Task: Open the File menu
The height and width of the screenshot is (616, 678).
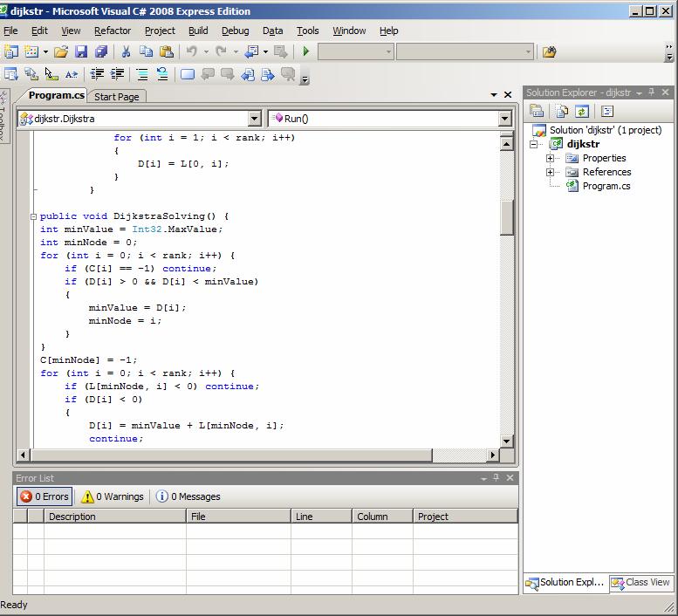Action: click(10, 31)
